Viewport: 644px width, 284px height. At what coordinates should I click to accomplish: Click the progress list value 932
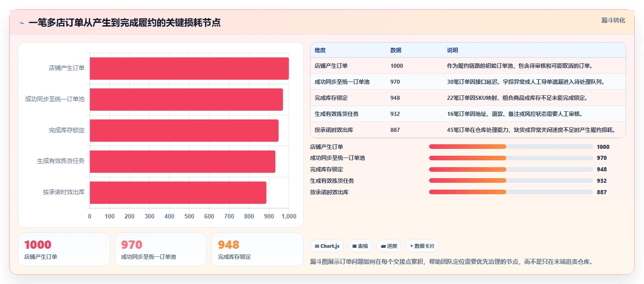pos(602,181)
